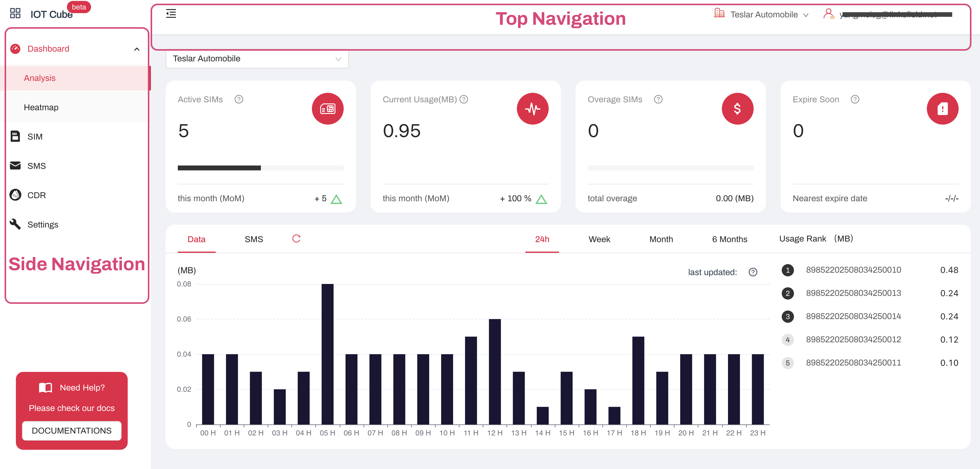Select the Week time range tab
Viewport: 980px width, 469px height.
coord(599,239)
